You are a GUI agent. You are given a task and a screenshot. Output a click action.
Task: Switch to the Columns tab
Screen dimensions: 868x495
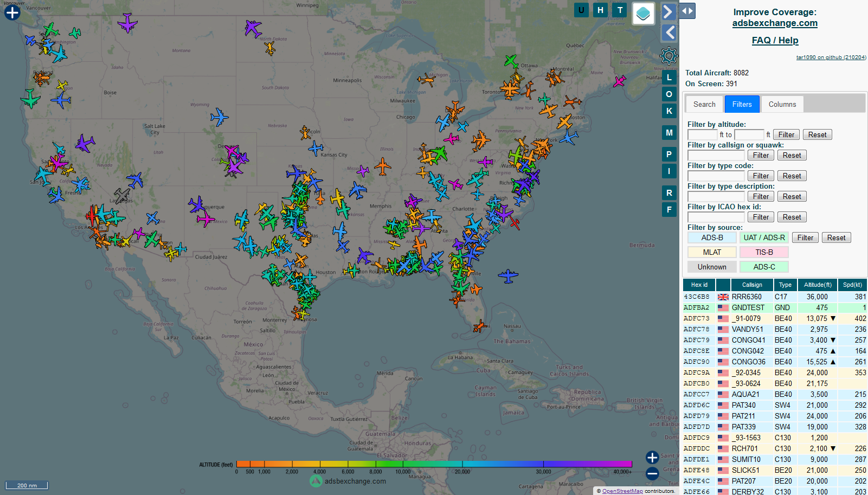782,104
